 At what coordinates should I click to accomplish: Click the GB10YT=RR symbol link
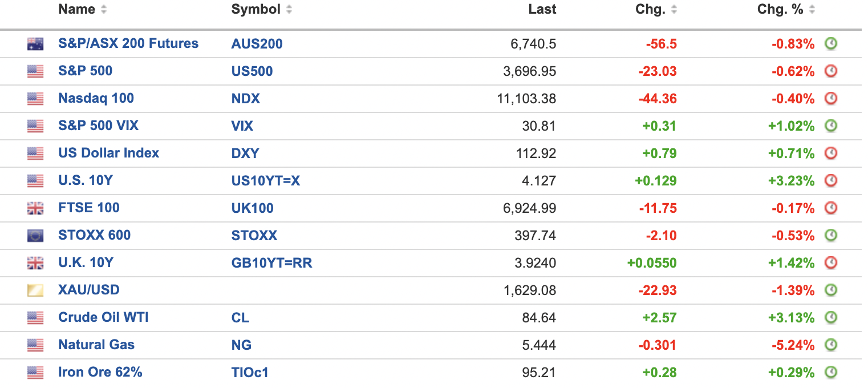tap(271, 262)
